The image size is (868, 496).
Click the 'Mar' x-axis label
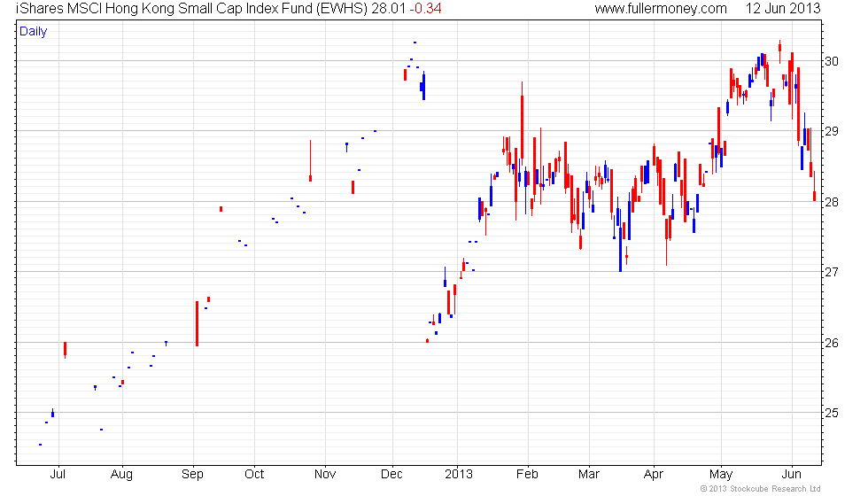tap(589, 475)
